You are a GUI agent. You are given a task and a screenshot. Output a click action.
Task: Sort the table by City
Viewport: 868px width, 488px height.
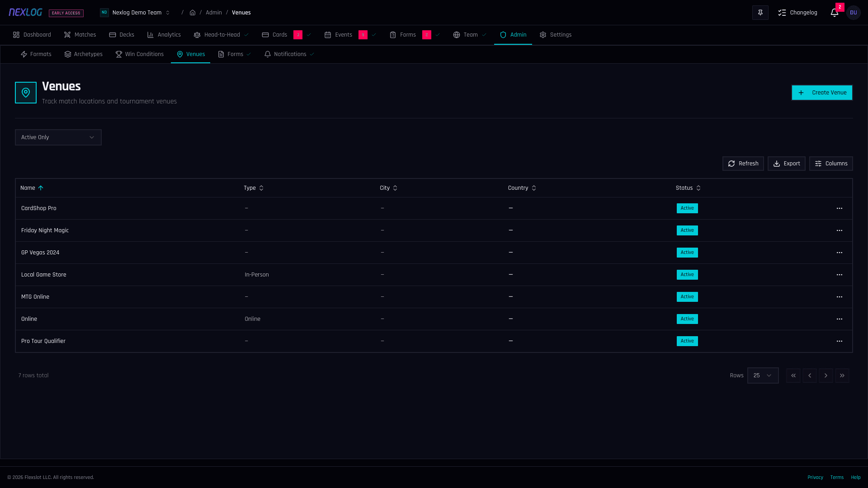click(388, 188)
